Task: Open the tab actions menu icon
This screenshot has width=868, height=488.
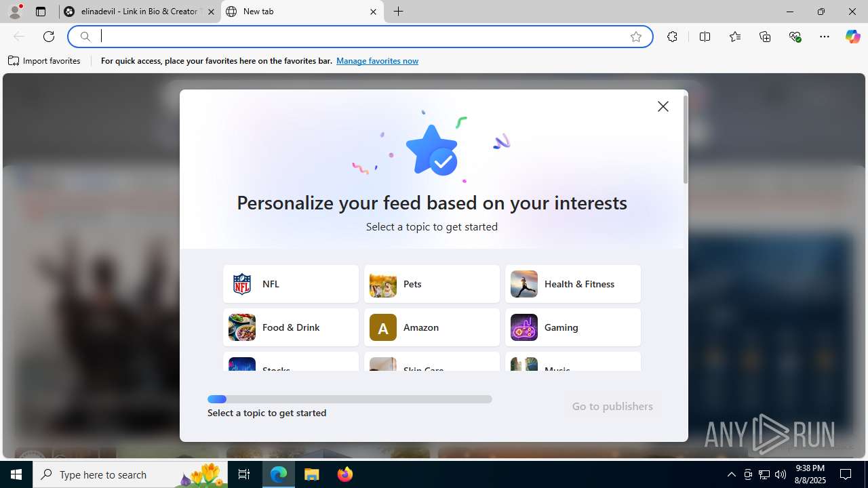Action: (41, 12)
